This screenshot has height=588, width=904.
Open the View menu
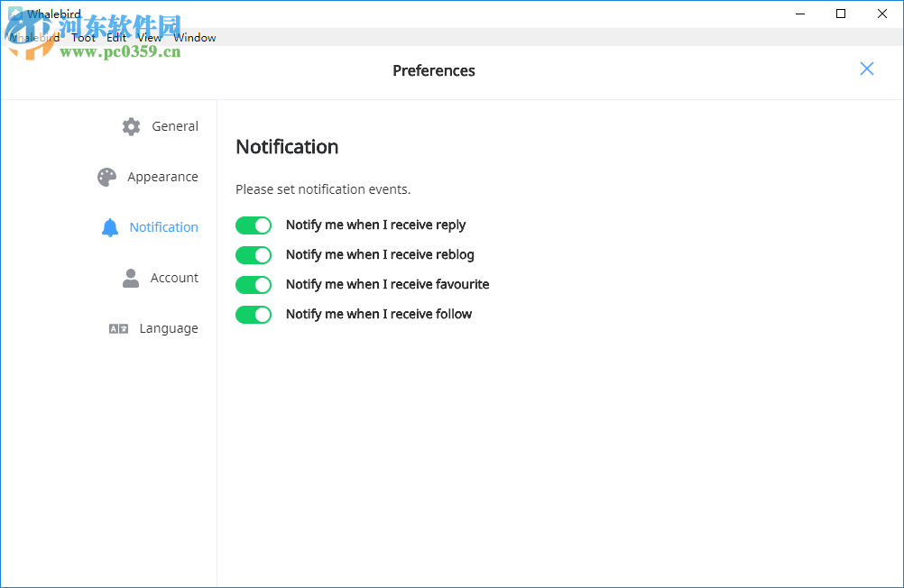tap(150, 38)
